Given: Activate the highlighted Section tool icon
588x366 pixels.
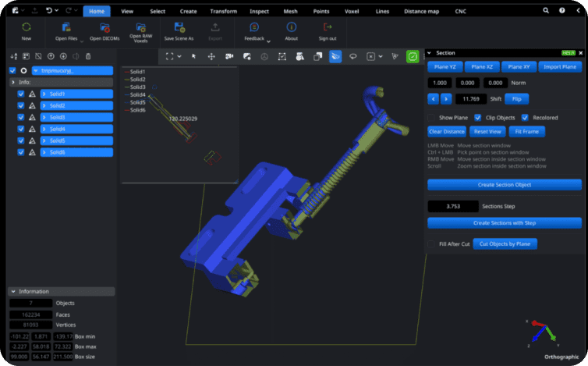Looking at the screenshot, I should tap(335, 56).
